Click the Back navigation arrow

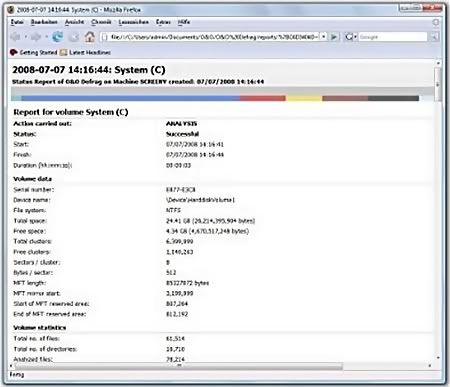point(16,37)
